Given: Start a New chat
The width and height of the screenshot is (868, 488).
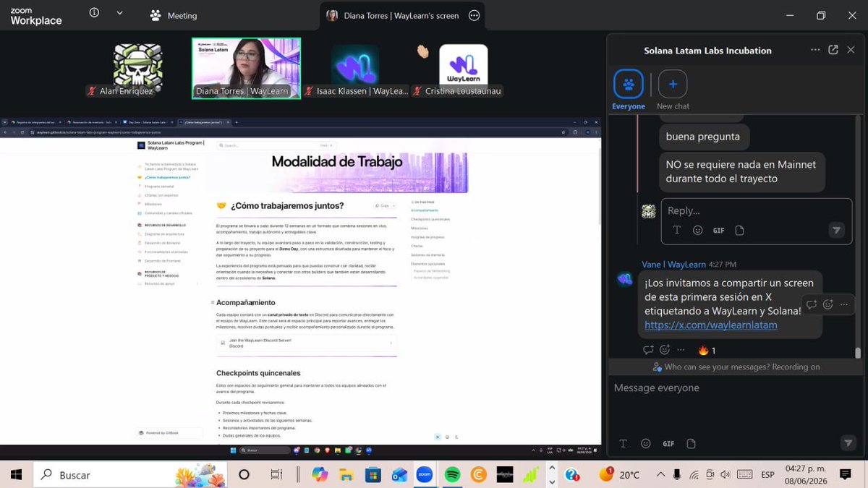Looking at the screenshot, I should (673, 90).
